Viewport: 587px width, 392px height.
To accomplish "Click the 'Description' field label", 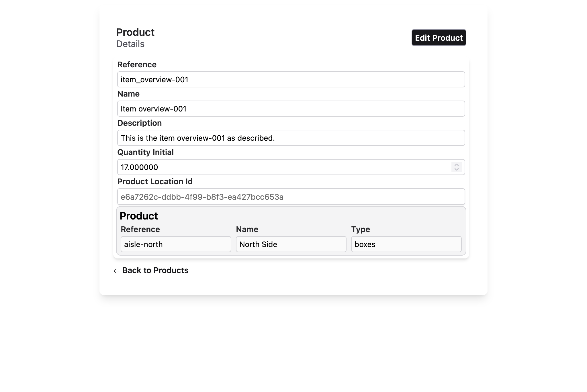I will 140,123.
